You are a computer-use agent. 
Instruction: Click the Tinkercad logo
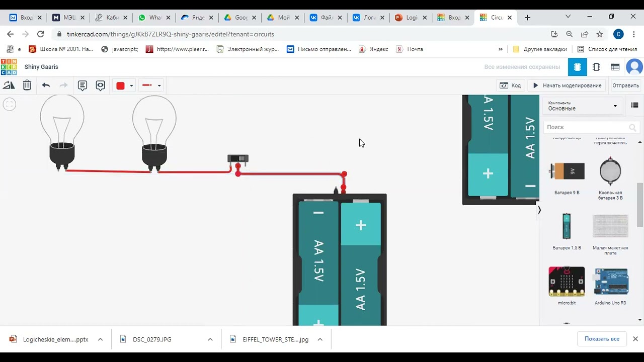click(x=9, y=67)
